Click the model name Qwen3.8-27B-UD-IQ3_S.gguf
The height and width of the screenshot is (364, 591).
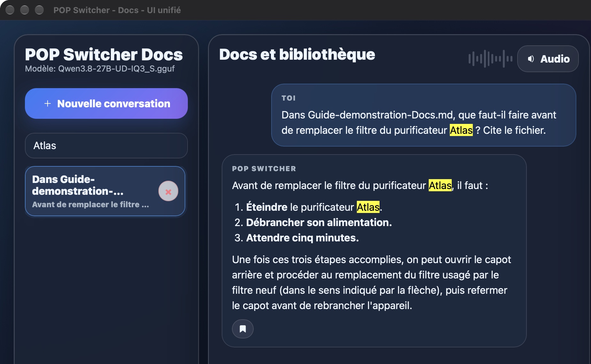(116, 69)
